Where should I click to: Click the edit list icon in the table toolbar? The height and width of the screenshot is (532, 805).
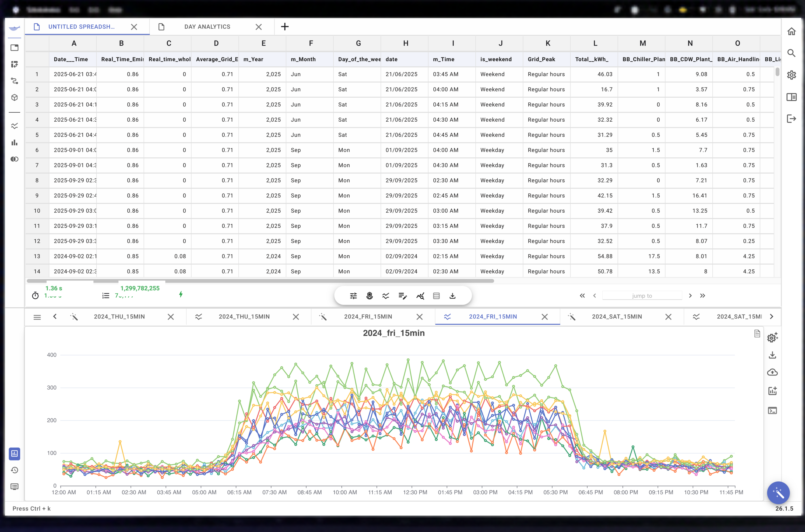[403, 296]
